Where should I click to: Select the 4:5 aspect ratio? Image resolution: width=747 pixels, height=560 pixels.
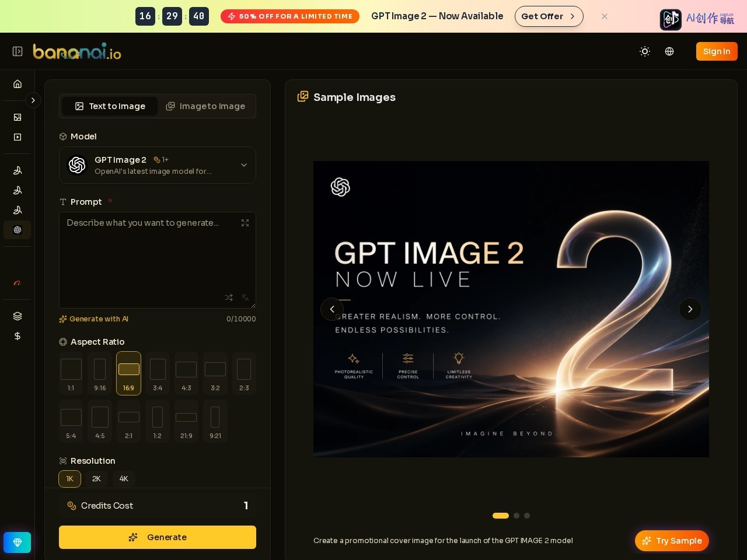click(x=100, y=421)
